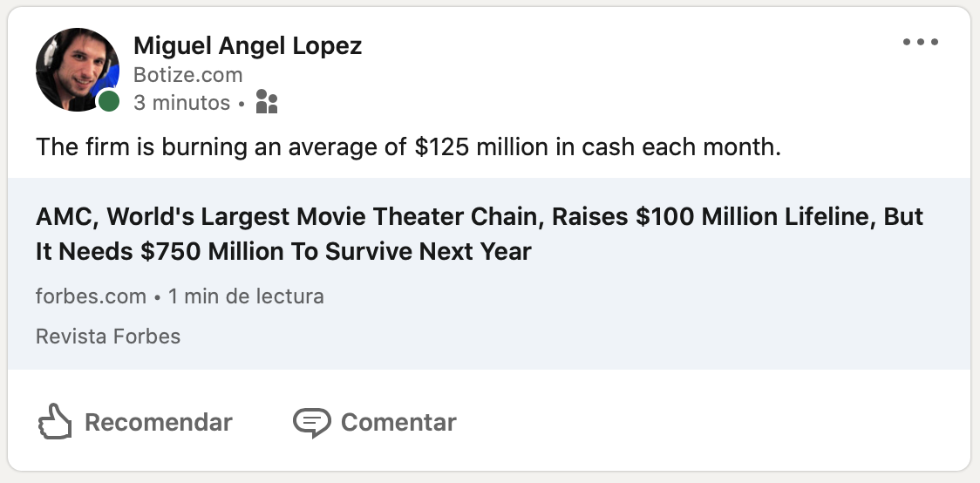980x483 pixels.
Task: Click the speech bubble Comentar icon
Action: coord(312,422)
